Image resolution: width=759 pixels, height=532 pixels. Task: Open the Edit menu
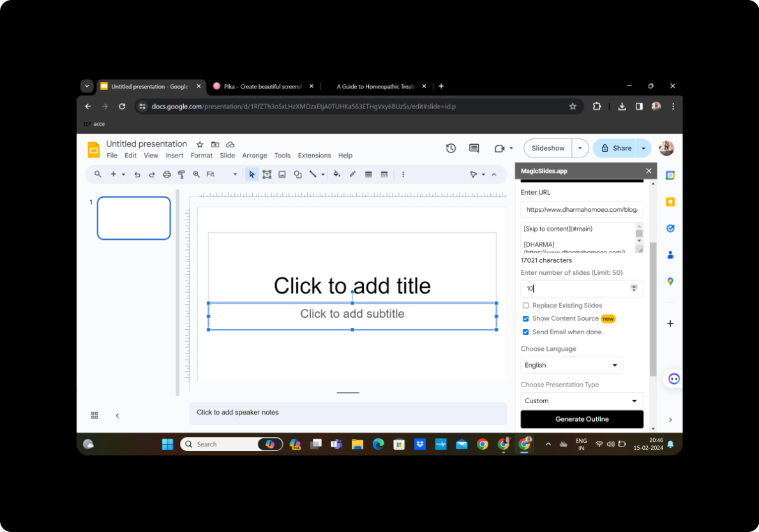click(x=131, y=156)
